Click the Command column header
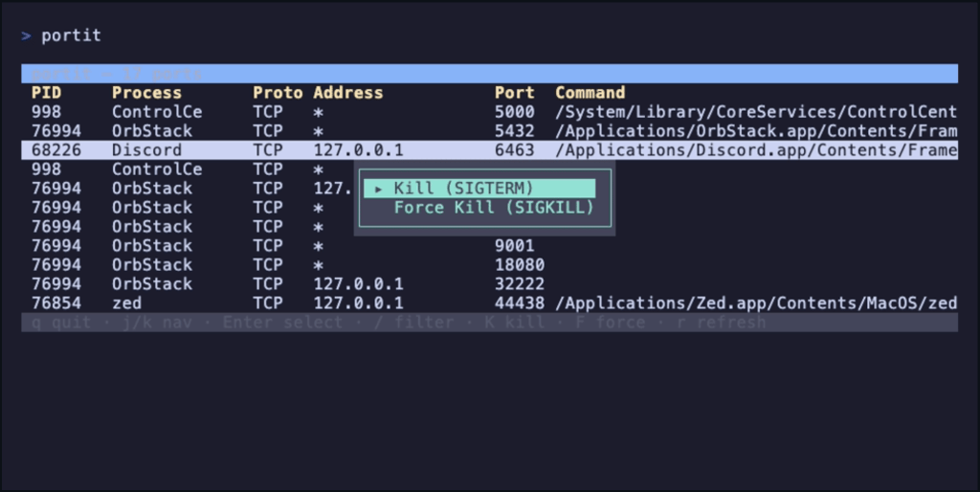980x492 pixels. [590, 93]
